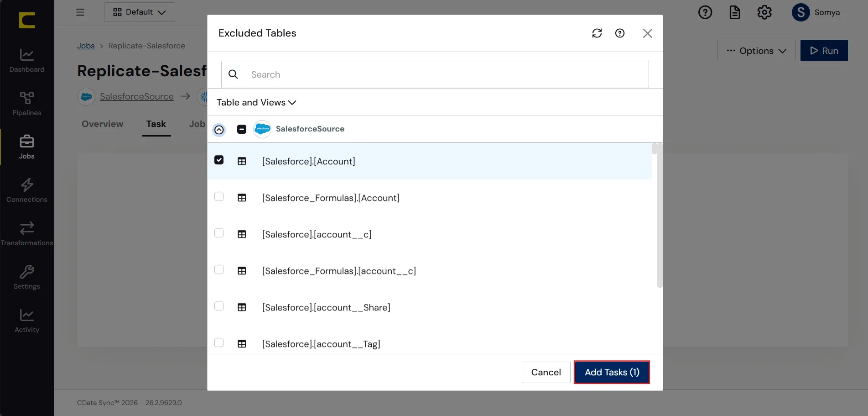The height and width of the screenshot is (416, 868).
Task: Check the [Salesforce].[account__Tag] checkbox
Action: click(219, 342)
